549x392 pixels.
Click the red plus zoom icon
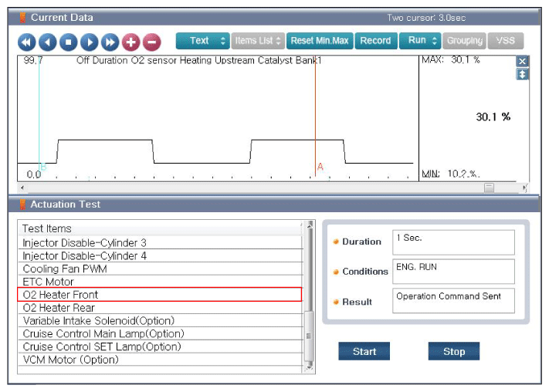tap(131, 42)
